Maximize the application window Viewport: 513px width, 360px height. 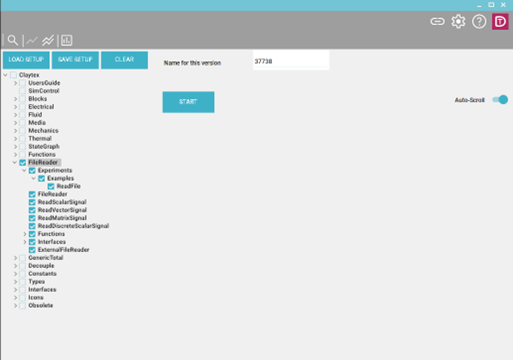tap(491, 5)
